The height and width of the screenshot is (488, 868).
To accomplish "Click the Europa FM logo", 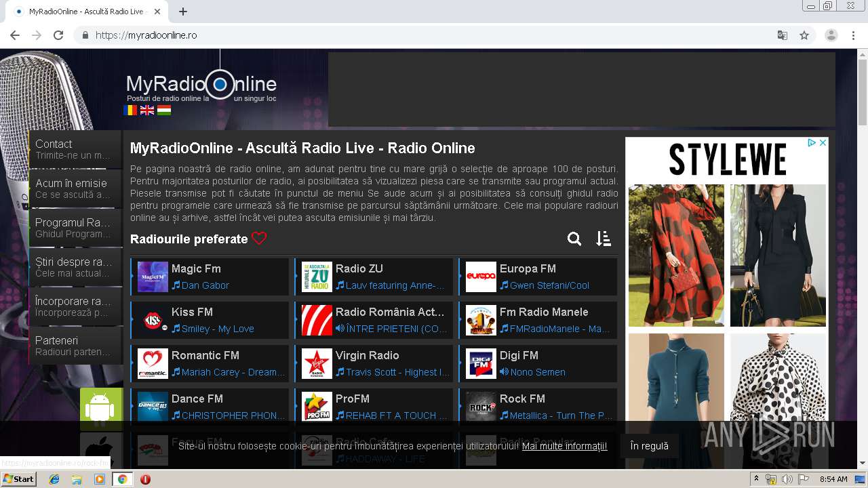I will pyautogui.click(x=481, y=277).
